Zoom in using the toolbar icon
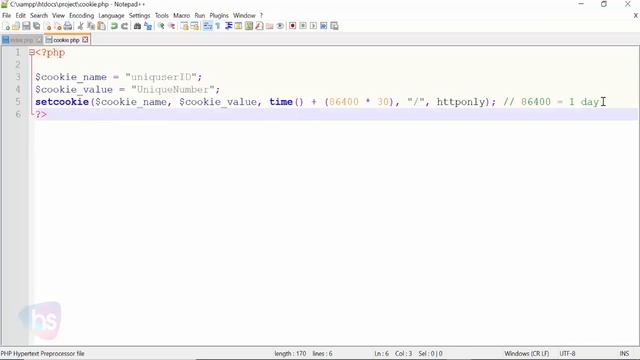 click(x=161, y=26)
